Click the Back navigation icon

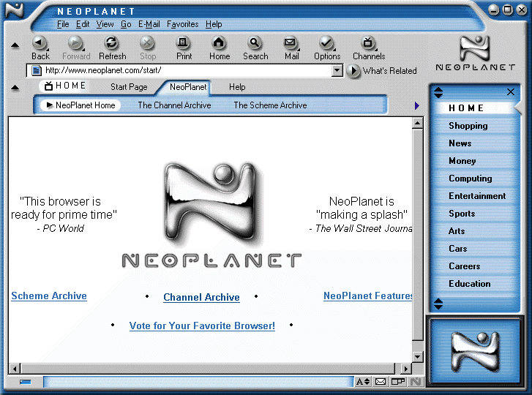coord(40,43)
